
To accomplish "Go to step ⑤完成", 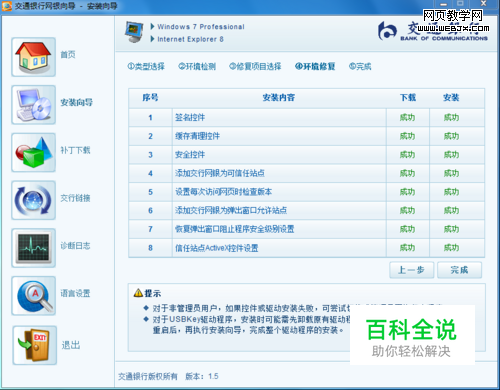I will point(360,66).
